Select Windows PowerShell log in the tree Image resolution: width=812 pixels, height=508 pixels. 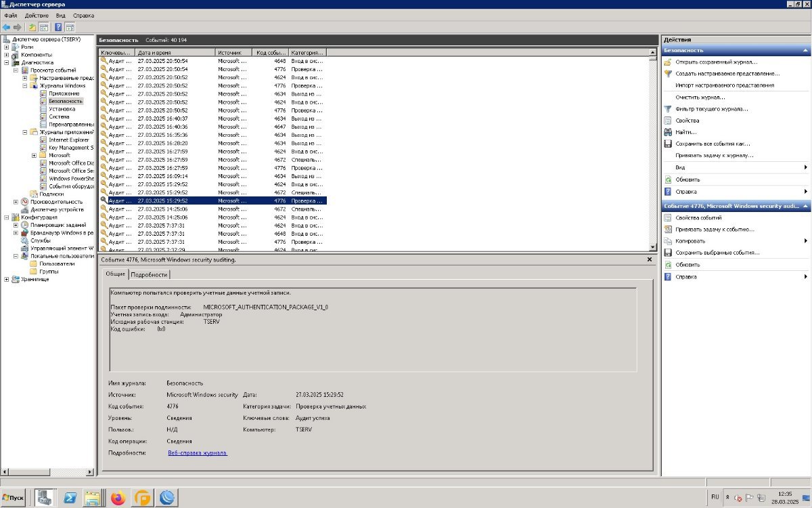click(x=71, y=179)
